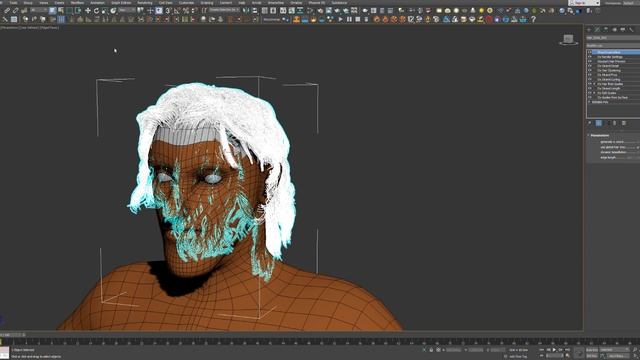Click Use Pivot Point Center icon
Image resolution: width=640 pixels, height=360 pixels.
[141, 10]
